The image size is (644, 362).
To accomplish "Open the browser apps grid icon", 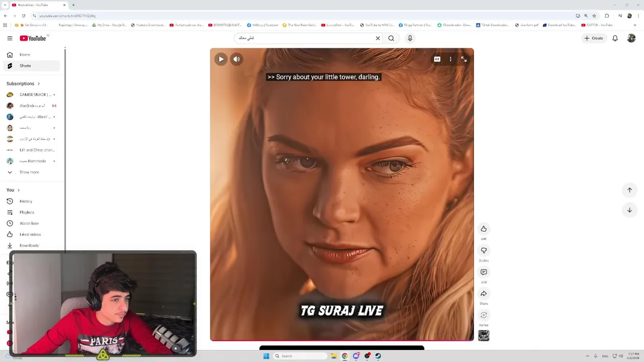I will point(6,25).
